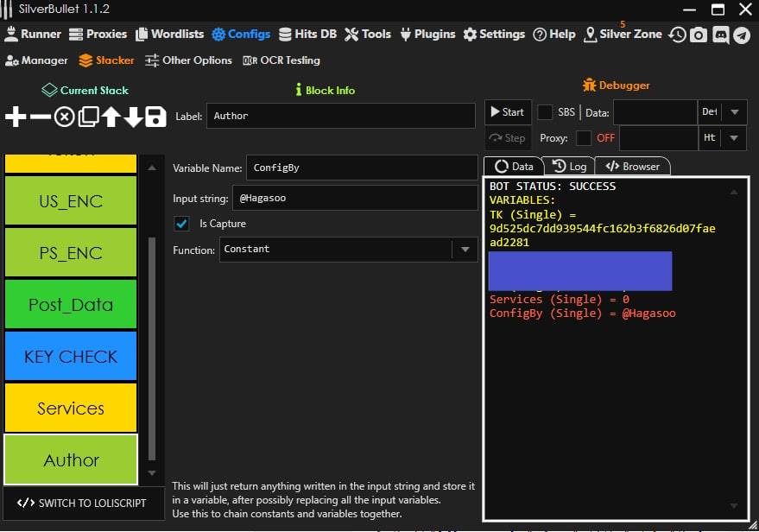Expand the proxy type dropdown beside Proxy field
Image resolution: width=759 pixels, height=532 pixels.
click(734, 138)
